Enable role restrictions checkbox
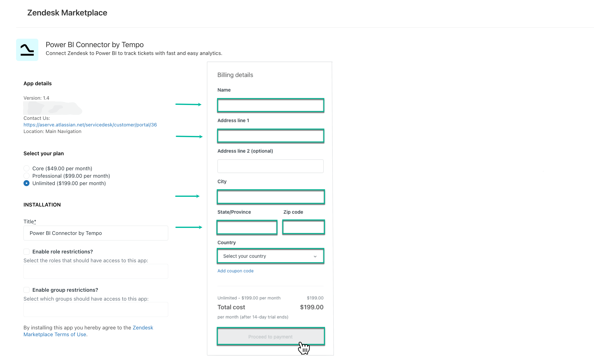The height and width of the screenshot is (364, 594). pos(27,251)
